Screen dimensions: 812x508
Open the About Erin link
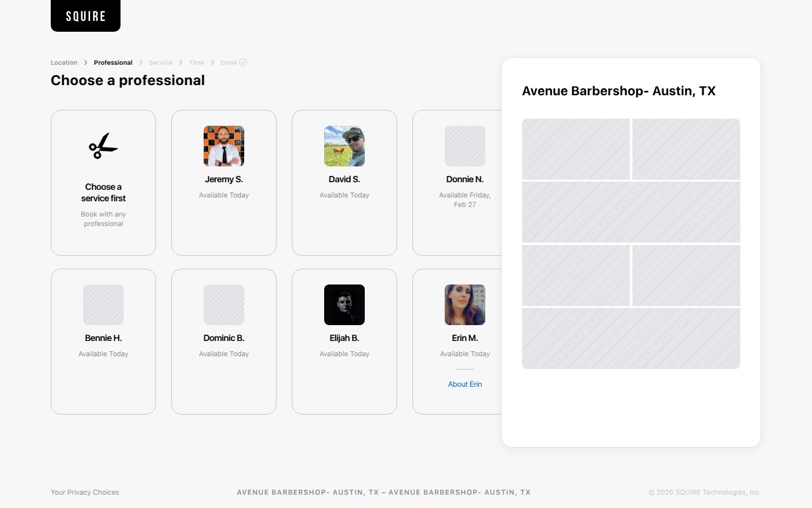[465, 384]
